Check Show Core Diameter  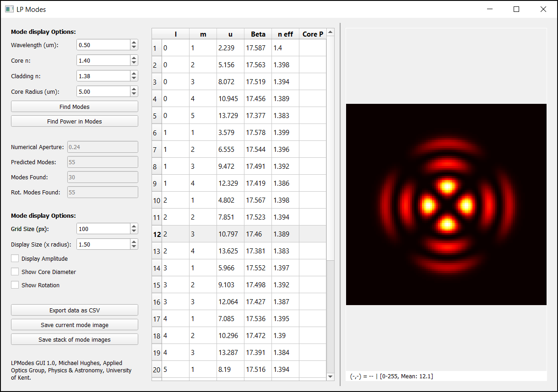click(14, 272)
